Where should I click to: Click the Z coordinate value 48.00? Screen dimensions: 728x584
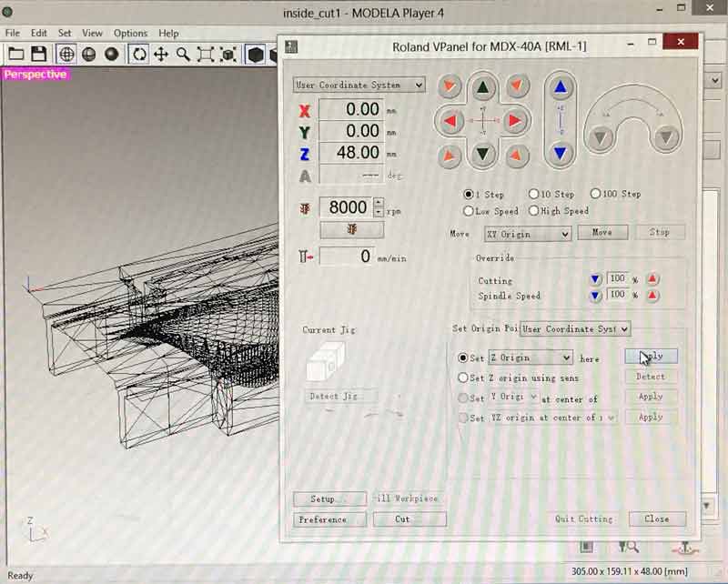point(351,152)
